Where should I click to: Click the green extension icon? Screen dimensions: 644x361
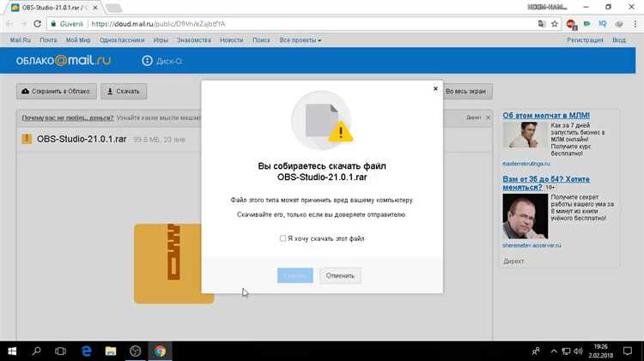point(587,24)
